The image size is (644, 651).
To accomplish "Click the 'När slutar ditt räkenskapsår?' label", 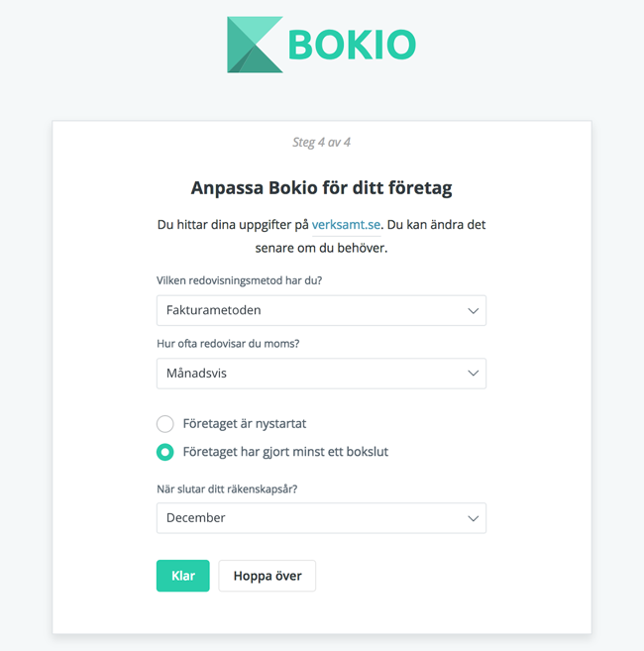I will click(x=227, y=489).
